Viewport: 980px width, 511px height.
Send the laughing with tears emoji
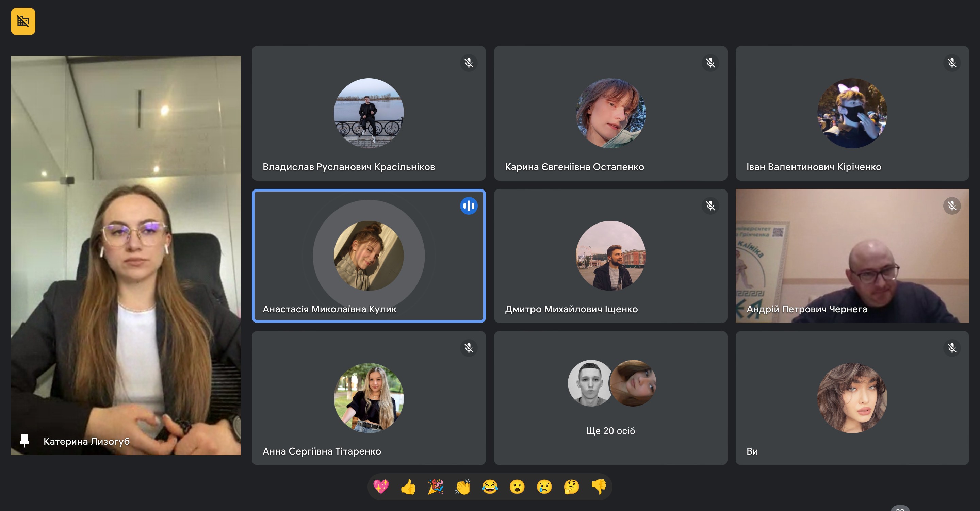pos(490,487)
